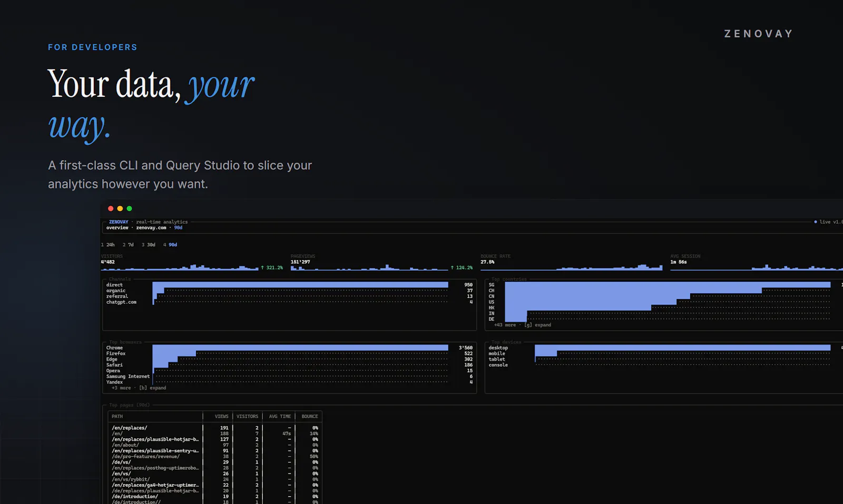Select the Opera browser row

click(289, 371)
